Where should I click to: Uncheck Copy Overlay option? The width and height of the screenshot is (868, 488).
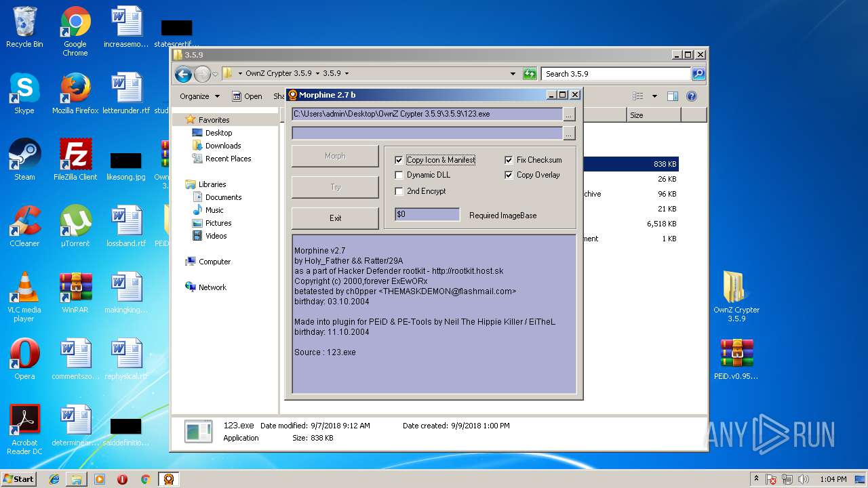point(509,175)
